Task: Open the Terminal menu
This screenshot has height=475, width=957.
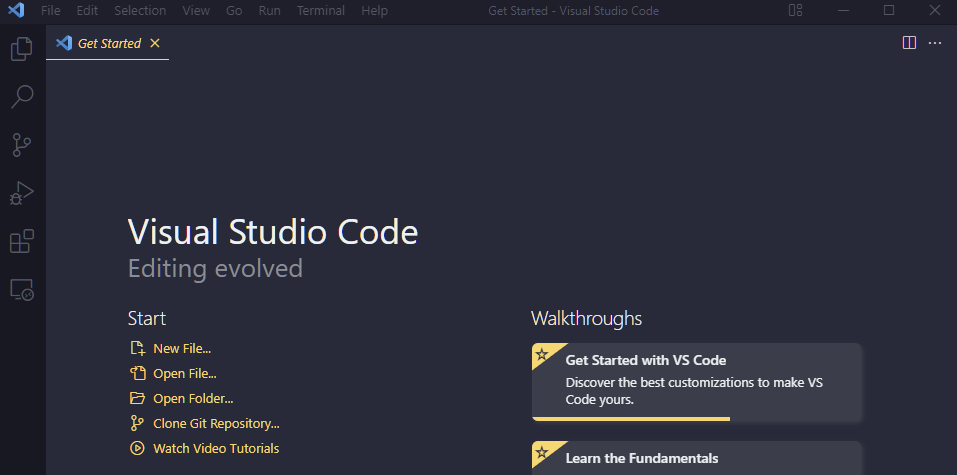Action: pyautogui.click(x=321, y=10)
